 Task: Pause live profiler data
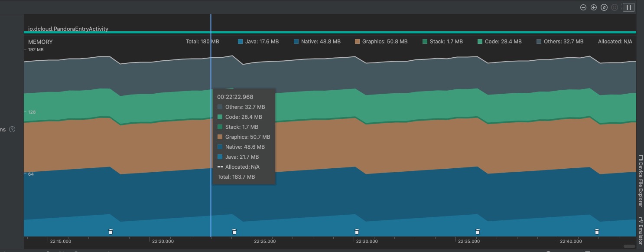pyautogui.click(x=629, y=7)
